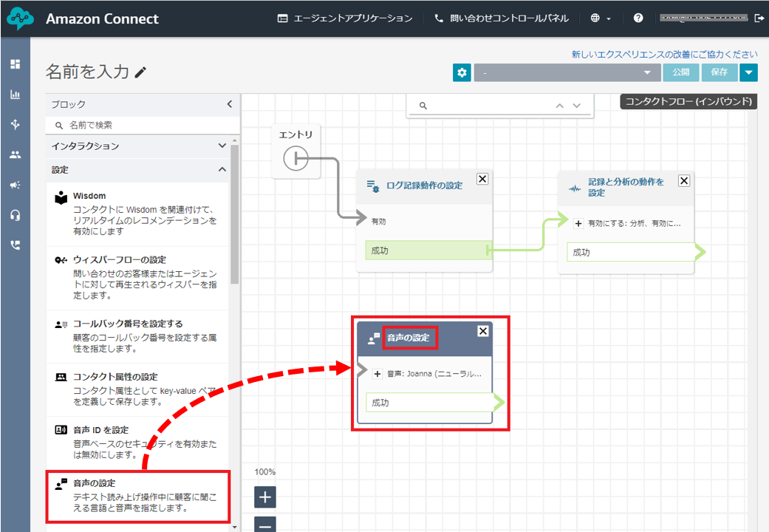Open 問い合わせコントロールパネル from header
This screenshot has width=769, height=532.
(502, 18)
